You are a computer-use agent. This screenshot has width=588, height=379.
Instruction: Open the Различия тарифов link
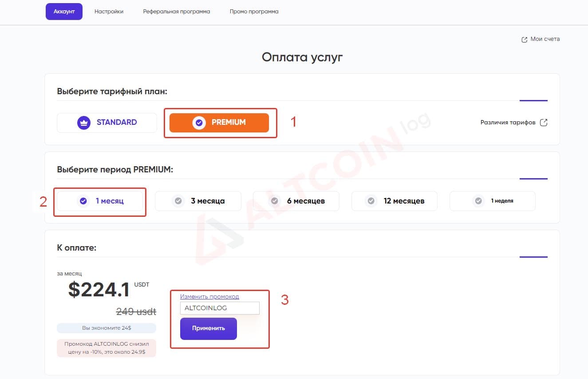point(508,123)
